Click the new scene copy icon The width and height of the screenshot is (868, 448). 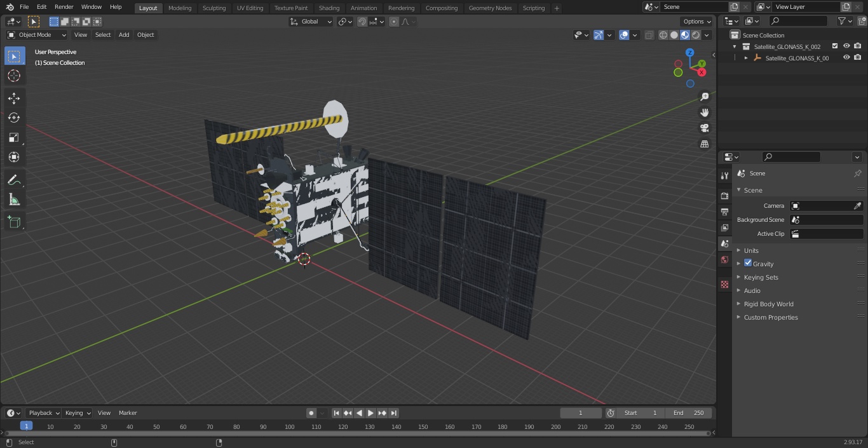coord(735,7)
